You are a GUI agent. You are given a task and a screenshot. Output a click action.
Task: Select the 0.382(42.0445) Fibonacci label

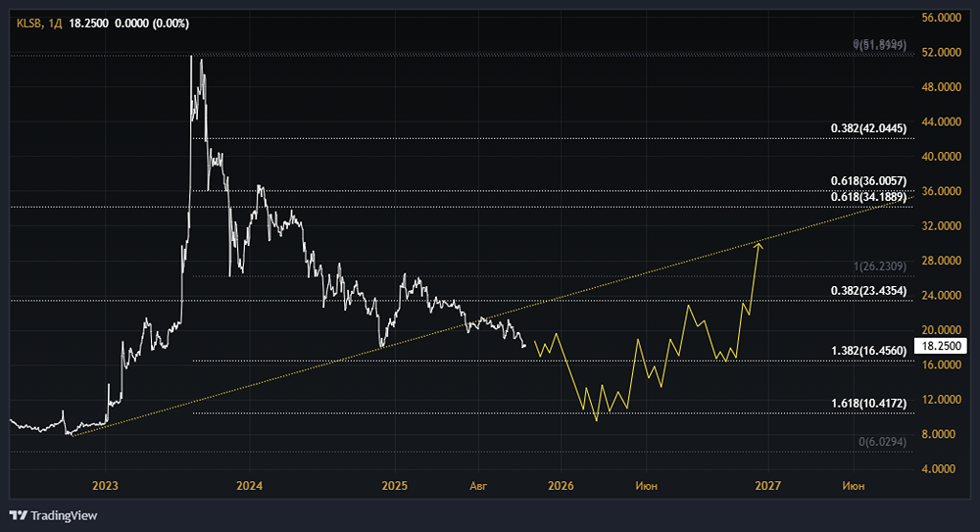868,128
